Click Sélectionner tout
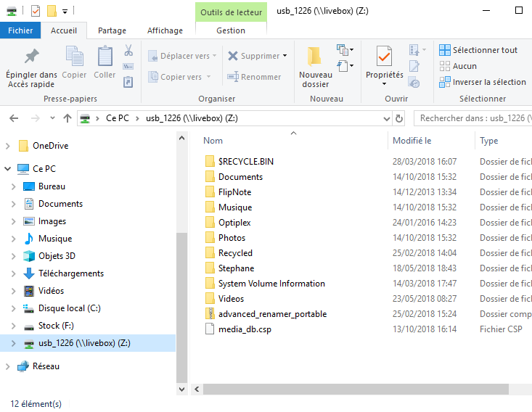The height and width of the screenshot is (412, 532). coord(478,50)
